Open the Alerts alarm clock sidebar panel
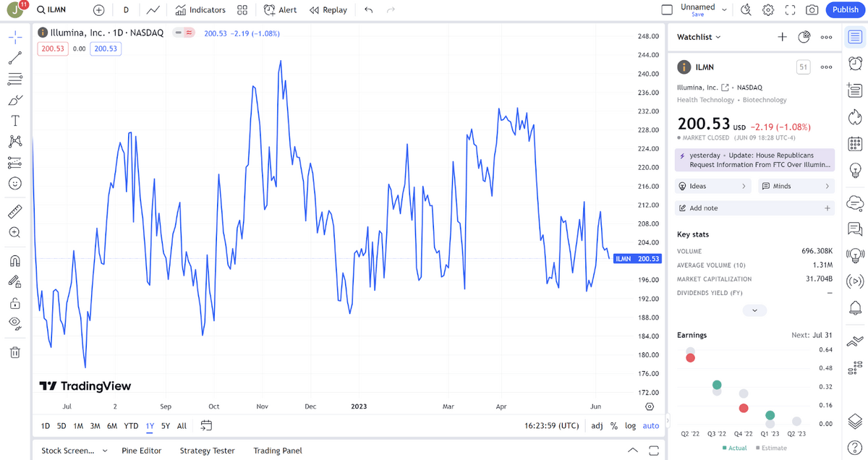 855,64
